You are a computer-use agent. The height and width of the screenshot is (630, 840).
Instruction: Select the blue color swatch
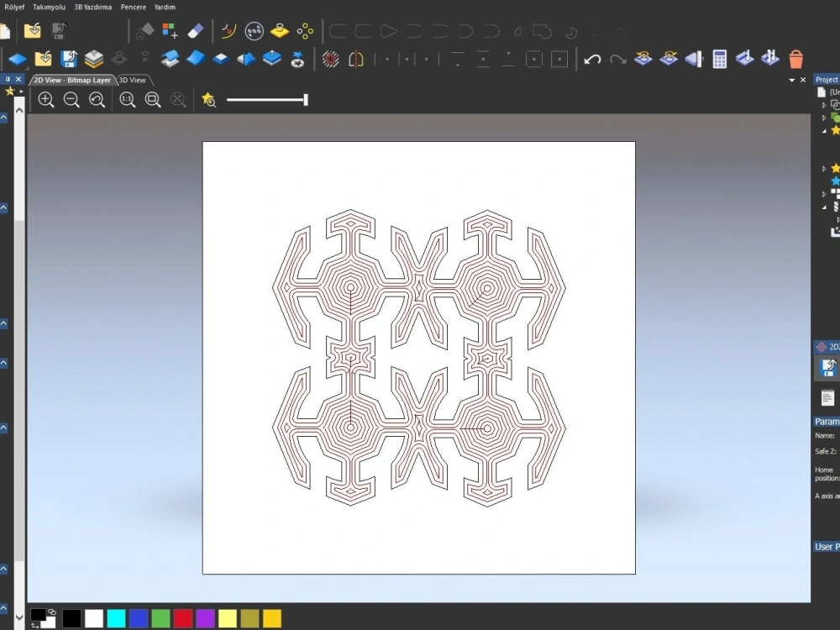click(139, 618)
